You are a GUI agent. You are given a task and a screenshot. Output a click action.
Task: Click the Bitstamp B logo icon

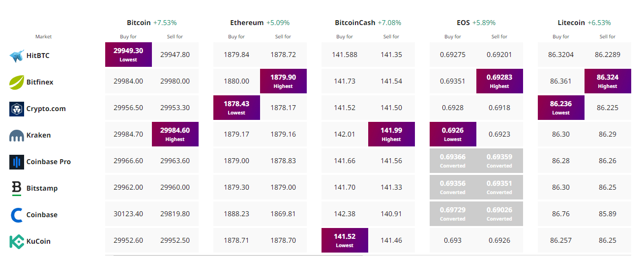pyautogui.click(x=17, y=188)
